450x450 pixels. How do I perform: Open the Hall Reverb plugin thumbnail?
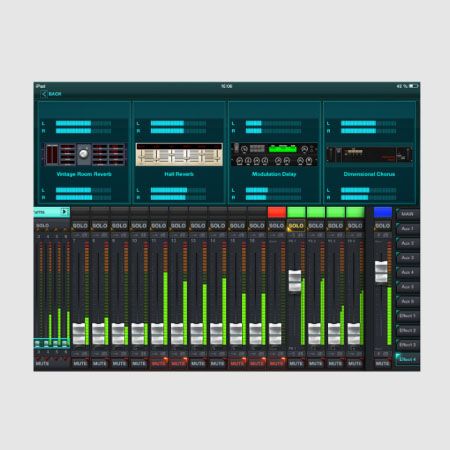click(x=179, y=154)
